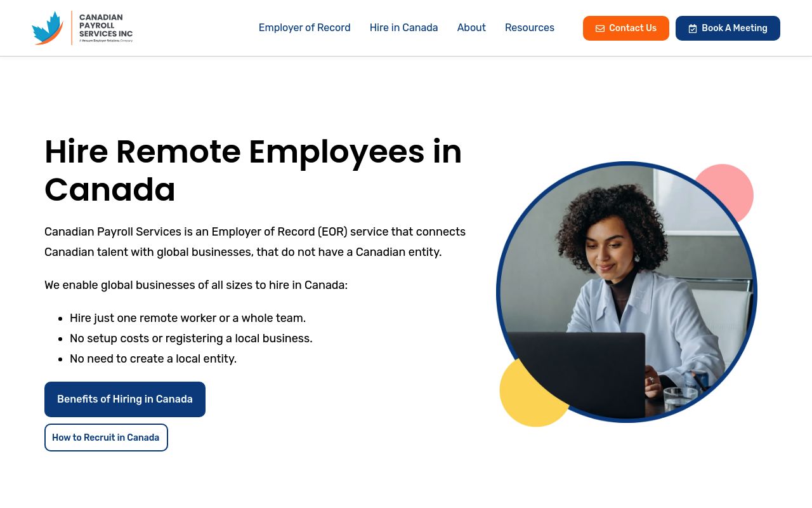
Task: Click the company tagline under the logo
Action: pyautogui.click(x=105, y=39)
